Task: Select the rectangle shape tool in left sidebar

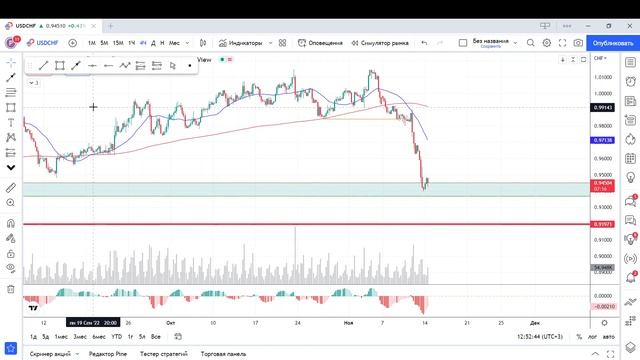Action: tap(11, 107)
